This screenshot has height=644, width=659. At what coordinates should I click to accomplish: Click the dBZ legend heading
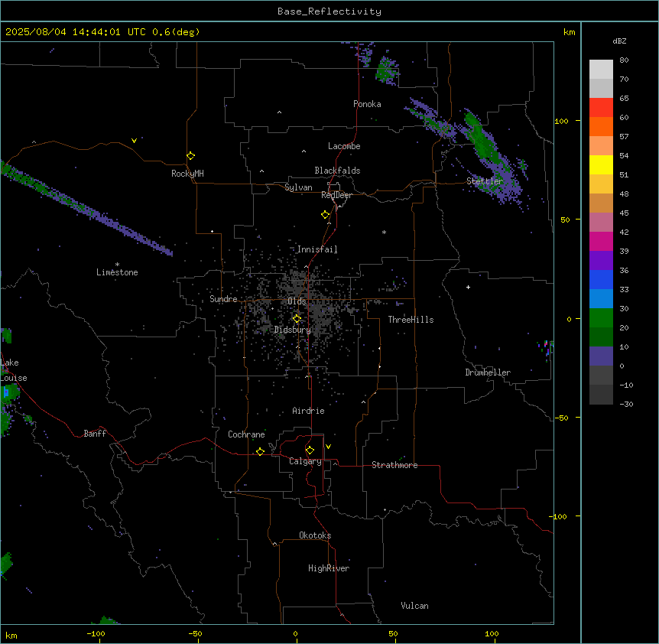pos(619,41)
